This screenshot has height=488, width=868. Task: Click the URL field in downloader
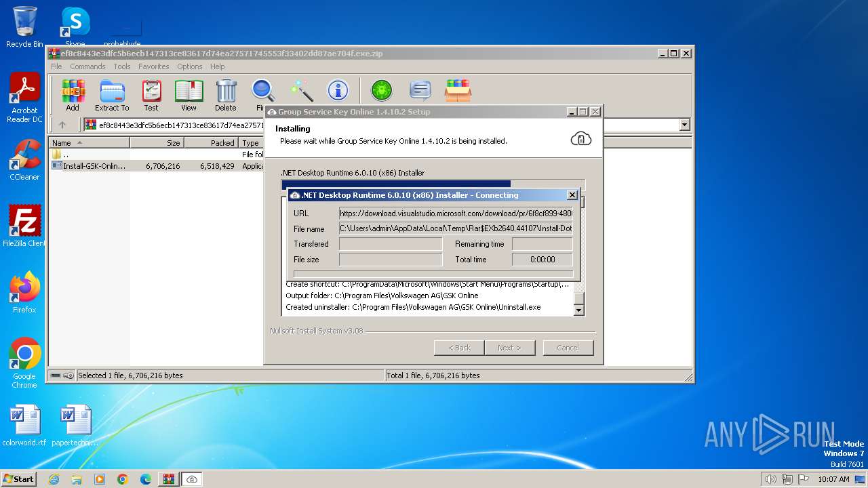(456, 213)
